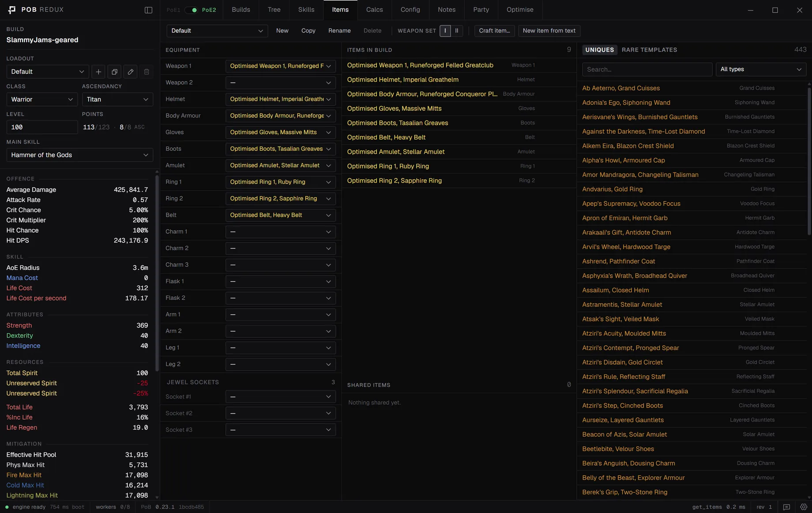This screenshot has width=812, height=513.
Task: Click the uniques list scrollbar
Action: point(809,161)
